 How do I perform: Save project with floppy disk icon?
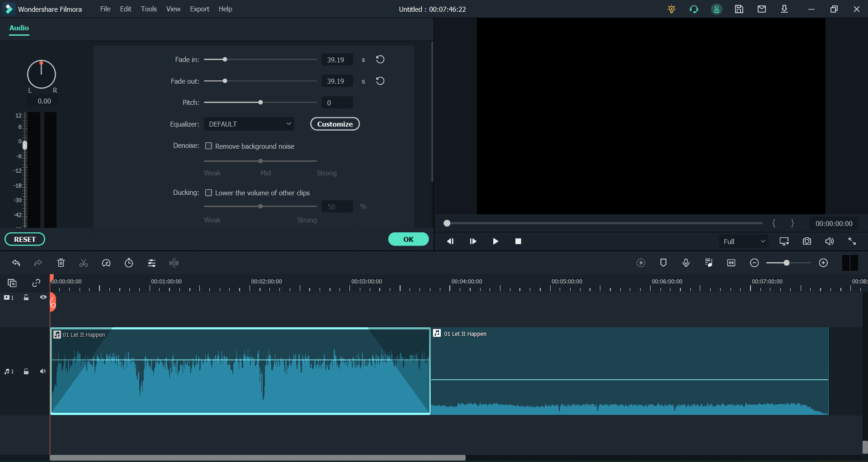pyautogui.click(x=739, y=9)
